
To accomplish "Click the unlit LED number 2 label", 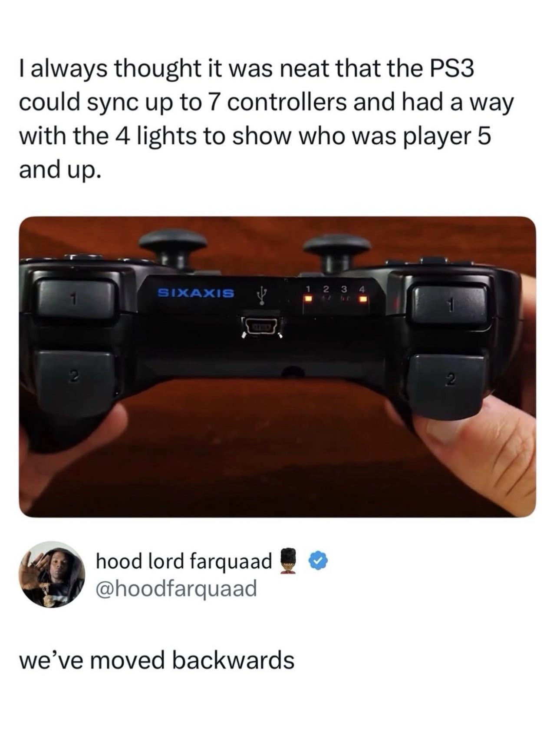I will click(326, 288).
